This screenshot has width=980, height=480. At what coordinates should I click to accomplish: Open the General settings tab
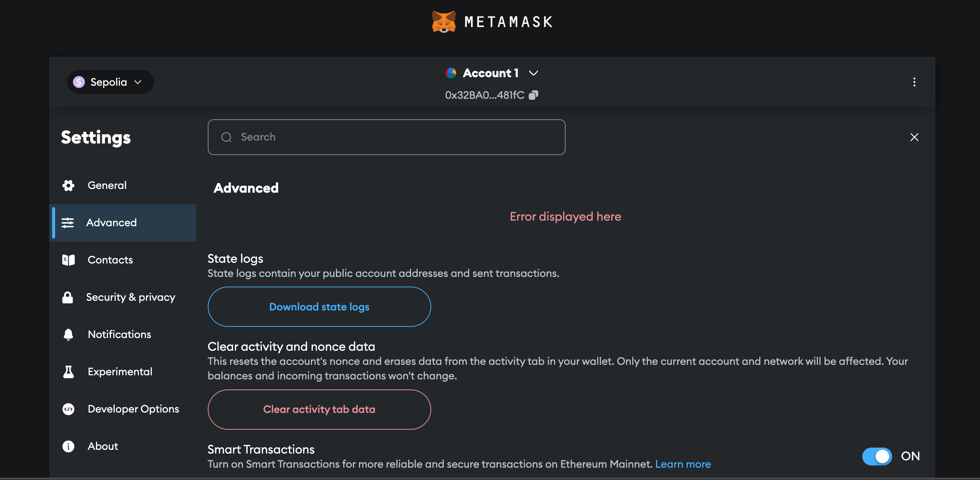pos(122,185)
